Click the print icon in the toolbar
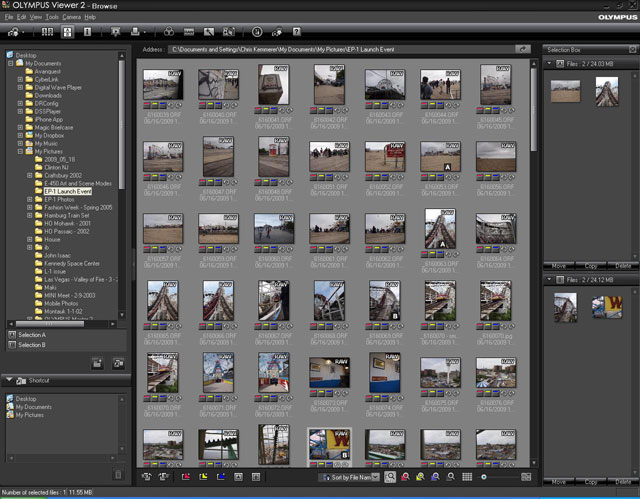This screenshot has width=640, height=499. (x=136, y=32)
